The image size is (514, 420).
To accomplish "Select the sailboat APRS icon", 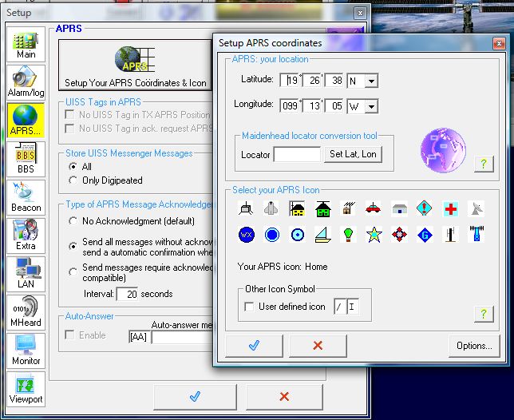I will (323, 235).
